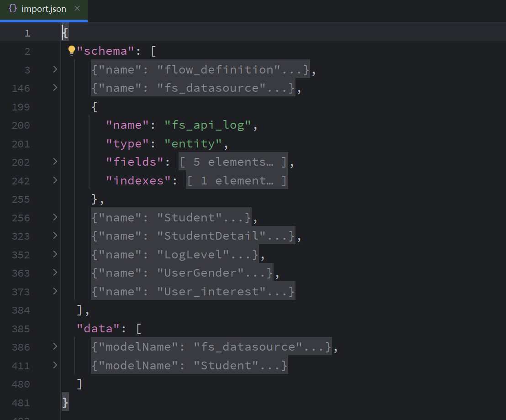Expand the User_interest fold arrow
The image size is (506, 420).
55,291
